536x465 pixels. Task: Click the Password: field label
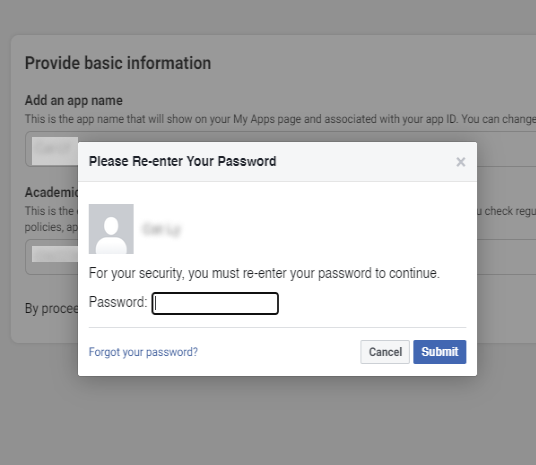click(118, 302)
